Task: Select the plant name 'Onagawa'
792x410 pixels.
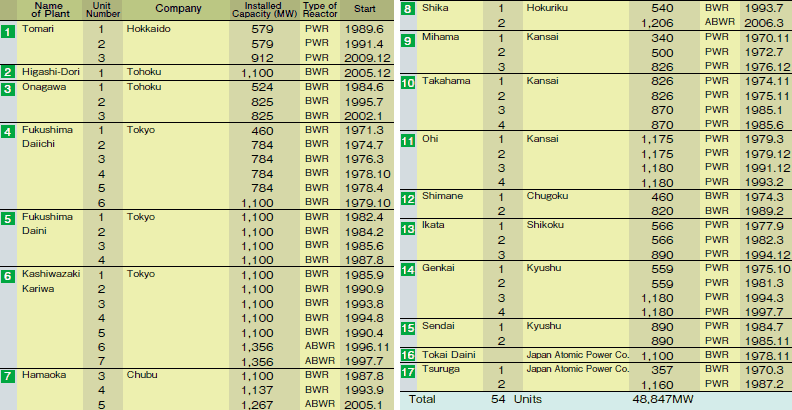Action: pyautogui.click(x=43, y=87)
